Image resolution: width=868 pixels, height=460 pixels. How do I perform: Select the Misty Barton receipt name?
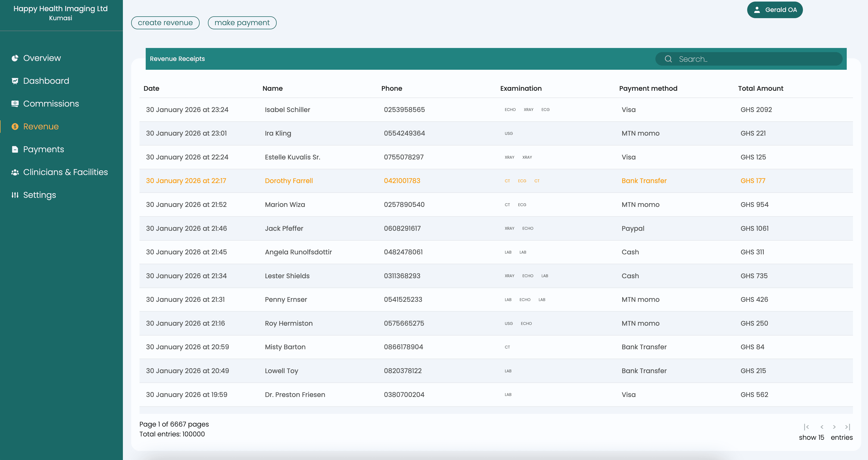pos(285,347)
